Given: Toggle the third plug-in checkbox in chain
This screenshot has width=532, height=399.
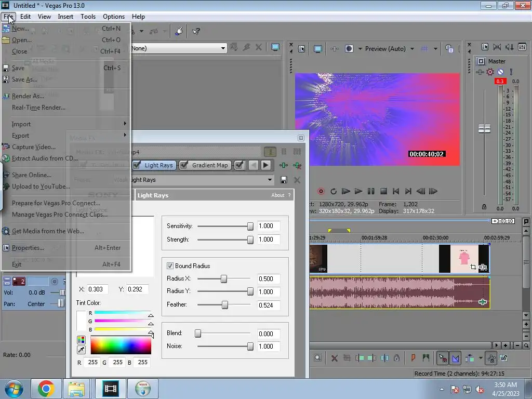Looking at the screenshot, I should pos(239,165).
